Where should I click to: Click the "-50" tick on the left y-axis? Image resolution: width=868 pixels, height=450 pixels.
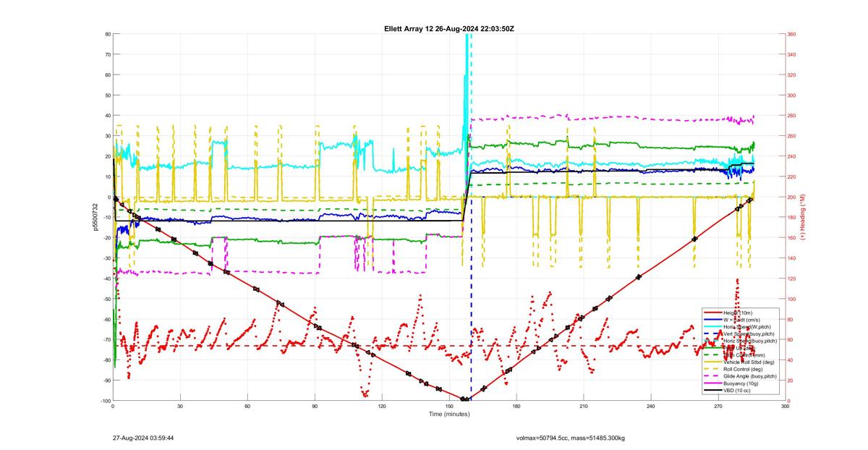pyautogui.click(x=106, y=299)
